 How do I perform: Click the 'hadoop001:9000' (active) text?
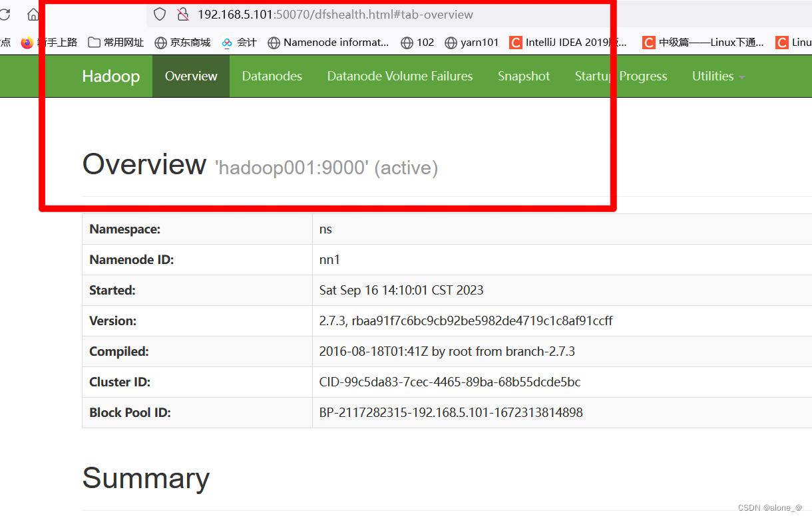tap(326, 168)
